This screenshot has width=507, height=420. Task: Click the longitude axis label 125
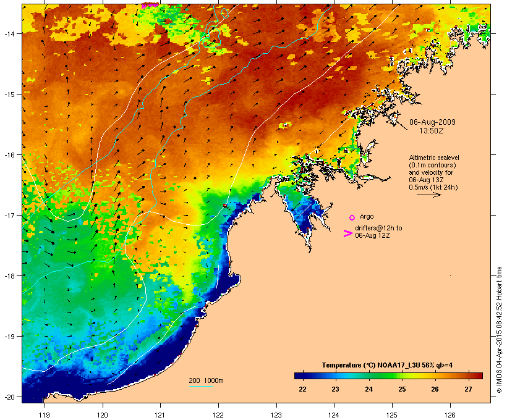(x=392, y=415)
